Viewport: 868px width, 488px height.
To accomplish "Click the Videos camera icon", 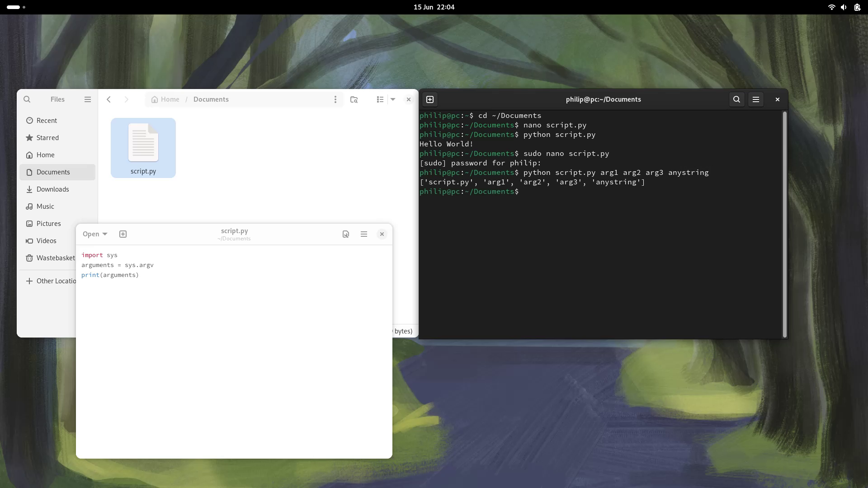I will (29, 241).
